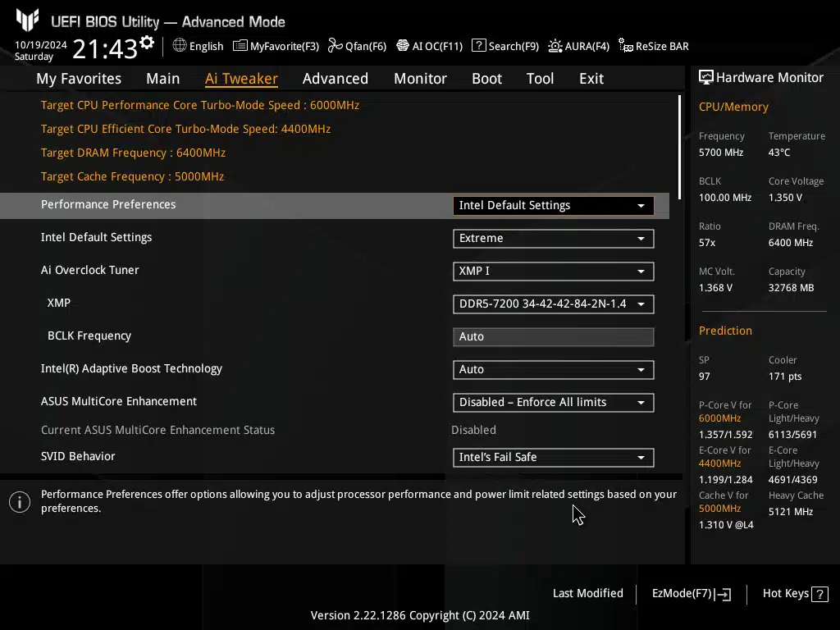
Task: Click the Hardware Monitor display icon
Action: tap(706, 78)
